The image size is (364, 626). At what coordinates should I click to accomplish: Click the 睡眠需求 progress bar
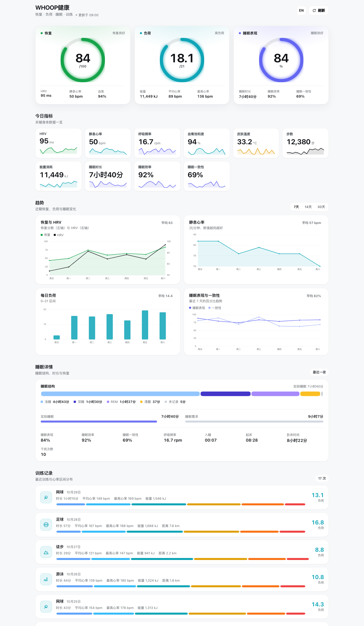[x=254, y=421]
